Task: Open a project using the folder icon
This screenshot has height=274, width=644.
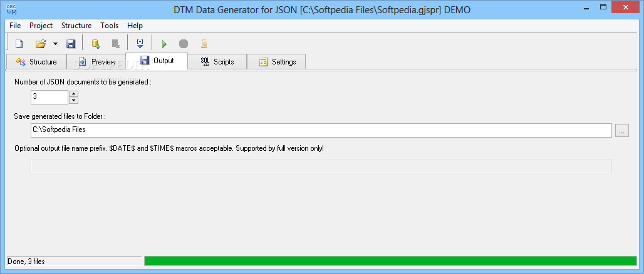Action: [x=40, y=44]
